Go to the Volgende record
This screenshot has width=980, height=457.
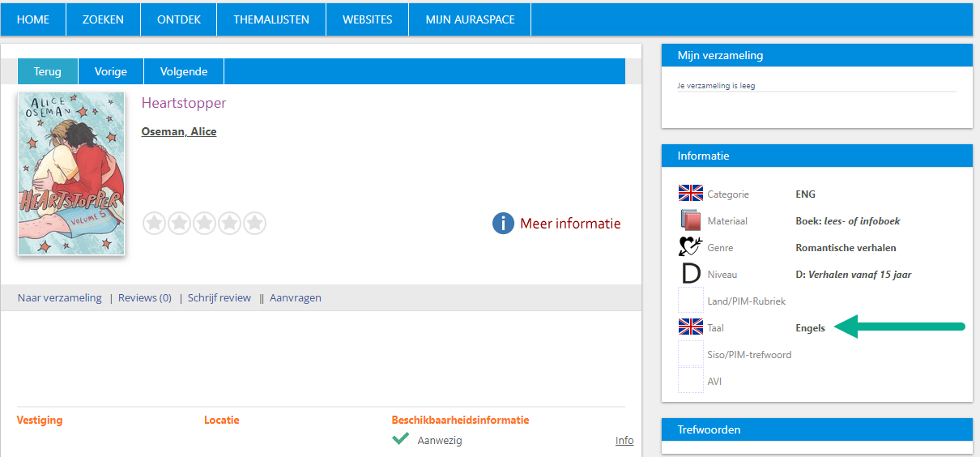coord(184,71)
